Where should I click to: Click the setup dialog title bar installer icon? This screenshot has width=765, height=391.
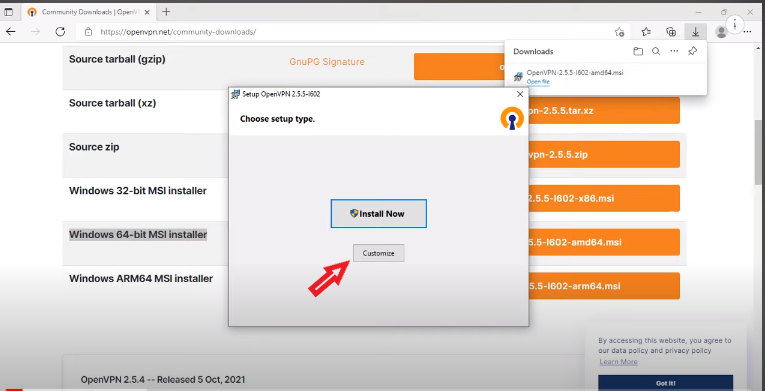[x=235, y=94]
